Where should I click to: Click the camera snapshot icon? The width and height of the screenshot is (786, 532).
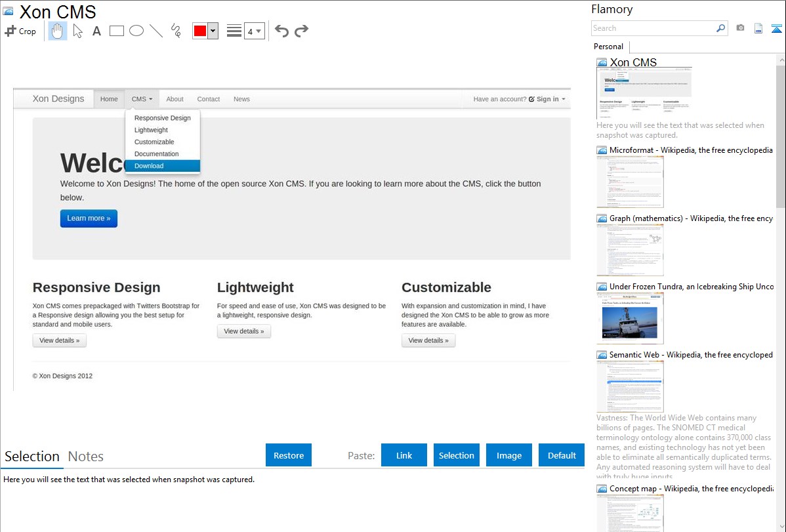[740, 28]
